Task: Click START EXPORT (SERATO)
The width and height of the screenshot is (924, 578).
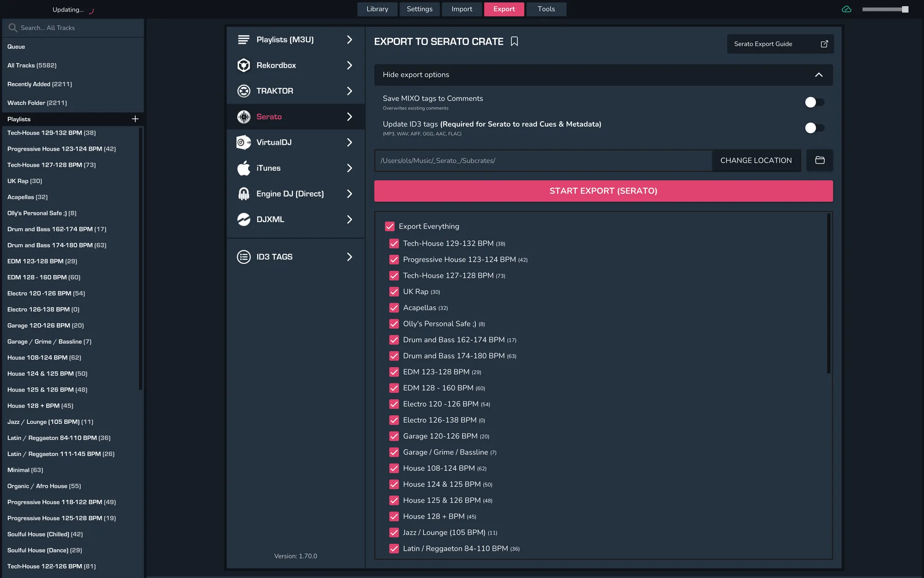Action: click(x=603, y=191)
